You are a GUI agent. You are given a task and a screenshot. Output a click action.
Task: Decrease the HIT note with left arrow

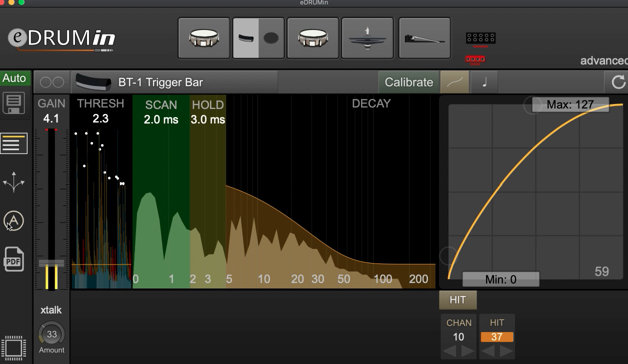(488, 351)
